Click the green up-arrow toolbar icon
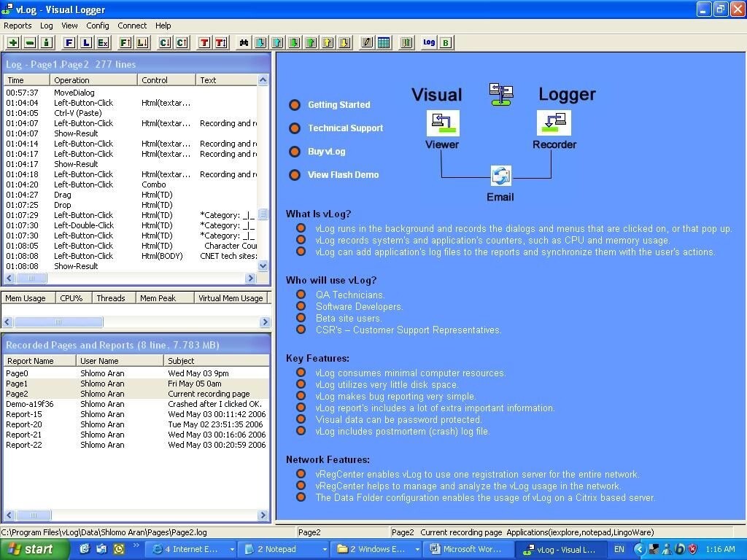The width and height of the screenshot is (747, 560). pyautogui.click(x=311, y=43)
